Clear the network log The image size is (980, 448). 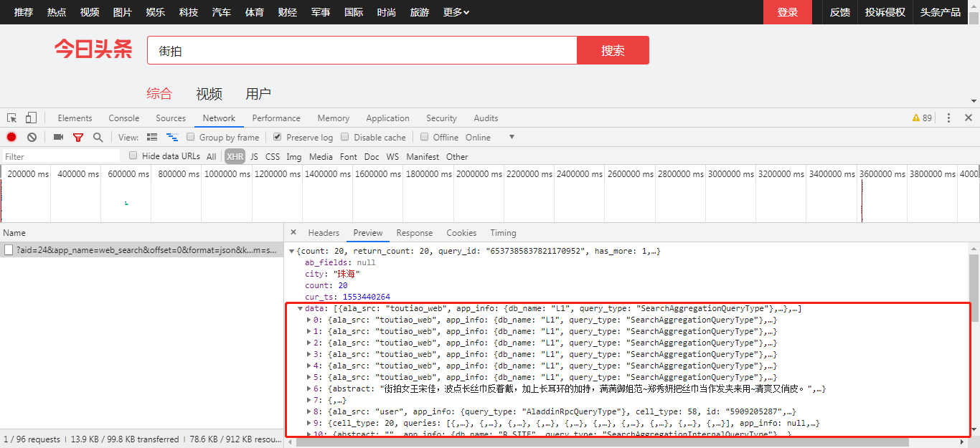[x=32, y=137]
